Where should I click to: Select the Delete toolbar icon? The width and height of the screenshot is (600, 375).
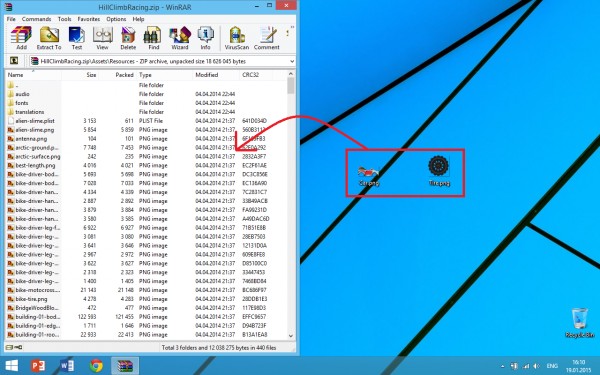pos(128,38)
